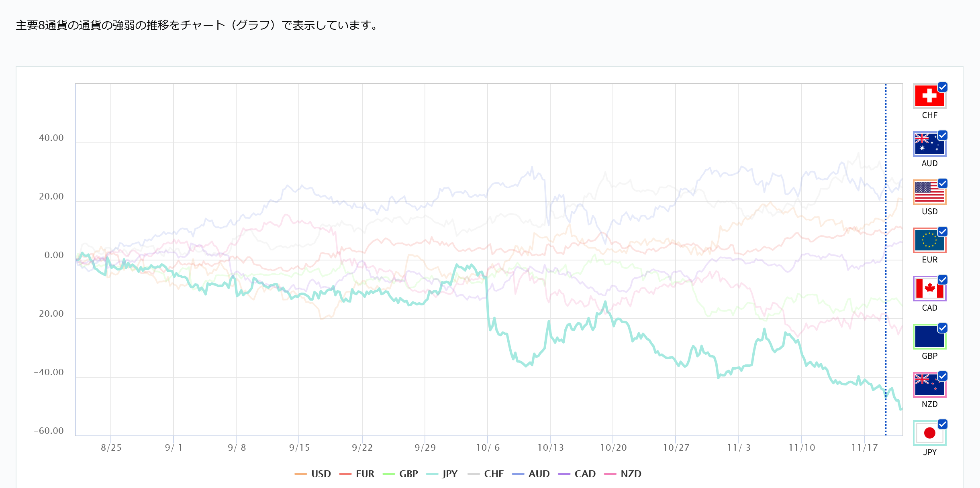Uncheck the AUD flag checkbox
980x488 pixels.
[x=942, y=135]
